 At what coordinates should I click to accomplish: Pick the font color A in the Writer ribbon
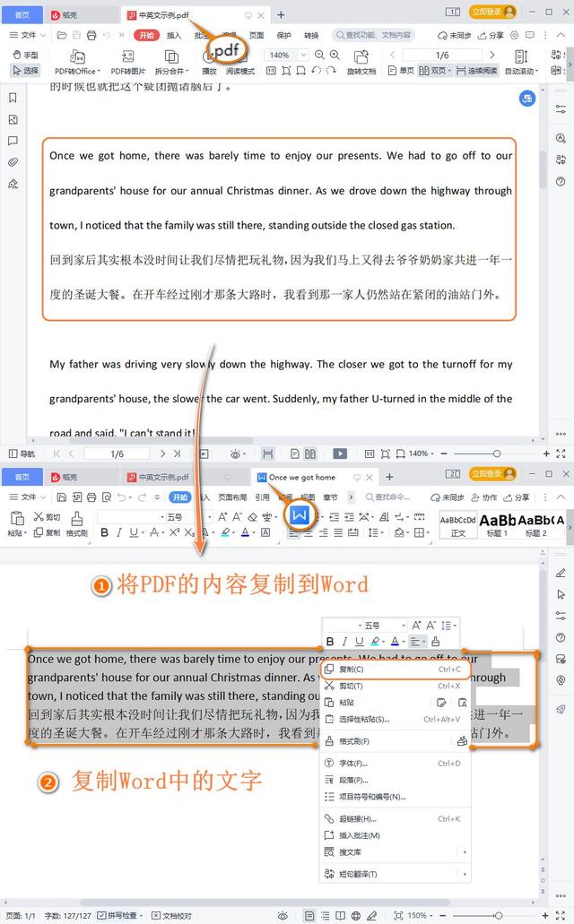point(245,532)
